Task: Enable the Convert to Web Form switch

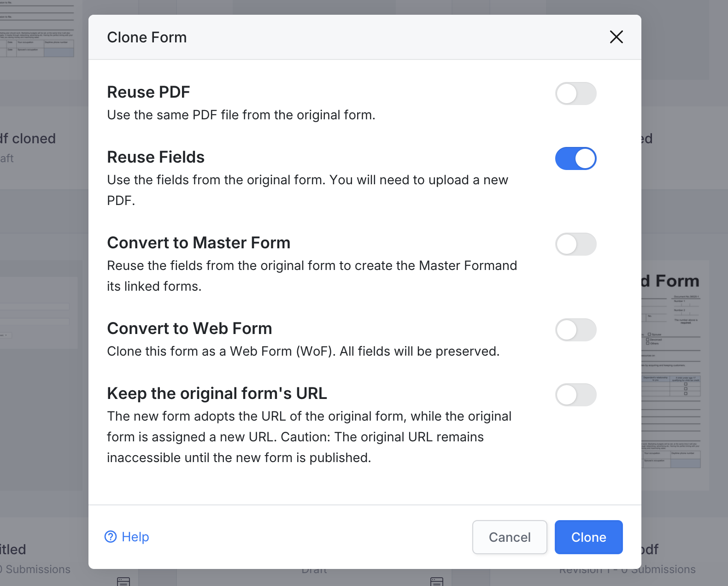Action: click(x=575, y=330)
